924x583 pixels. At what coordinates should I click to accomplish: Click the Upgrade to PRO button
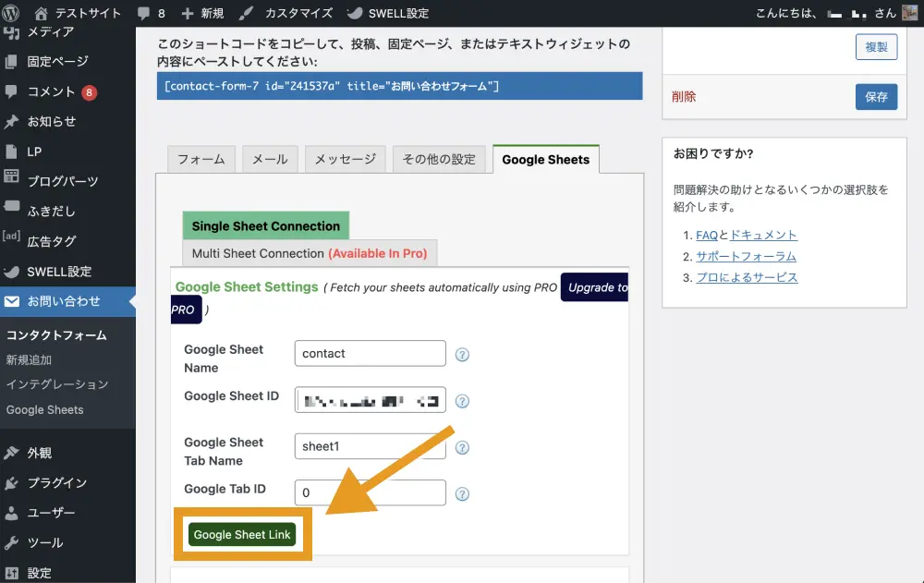click(x=596, y=288)
